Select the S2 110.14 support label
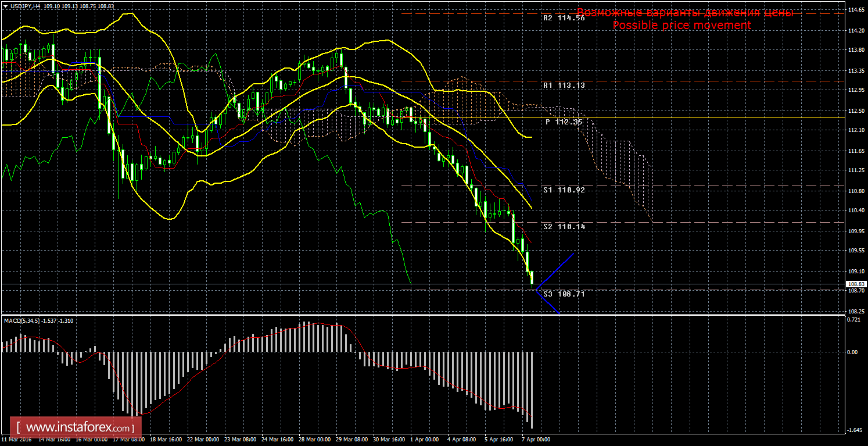Viewport: 868px width, 446px height. click(564, 226)
